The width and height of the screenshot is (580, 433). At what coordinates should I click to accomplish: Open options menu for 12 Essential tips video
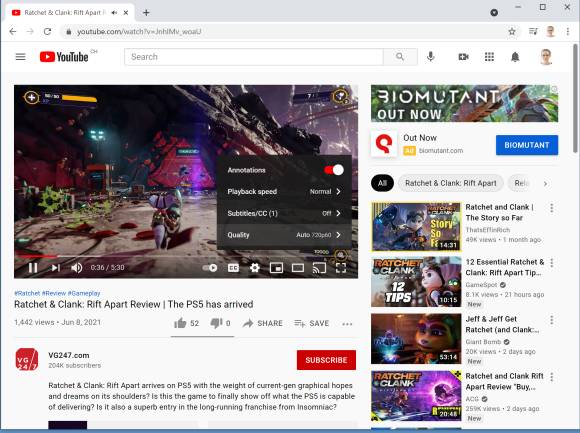pos(552,263)
